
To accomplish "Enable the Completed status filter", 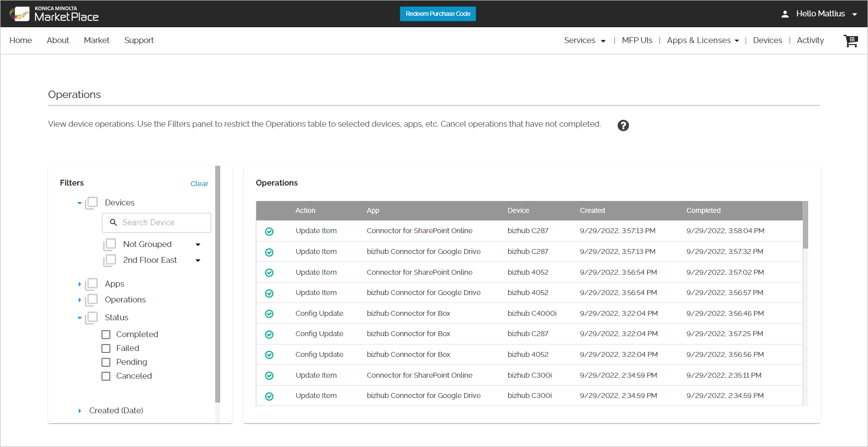I will 106,335.
